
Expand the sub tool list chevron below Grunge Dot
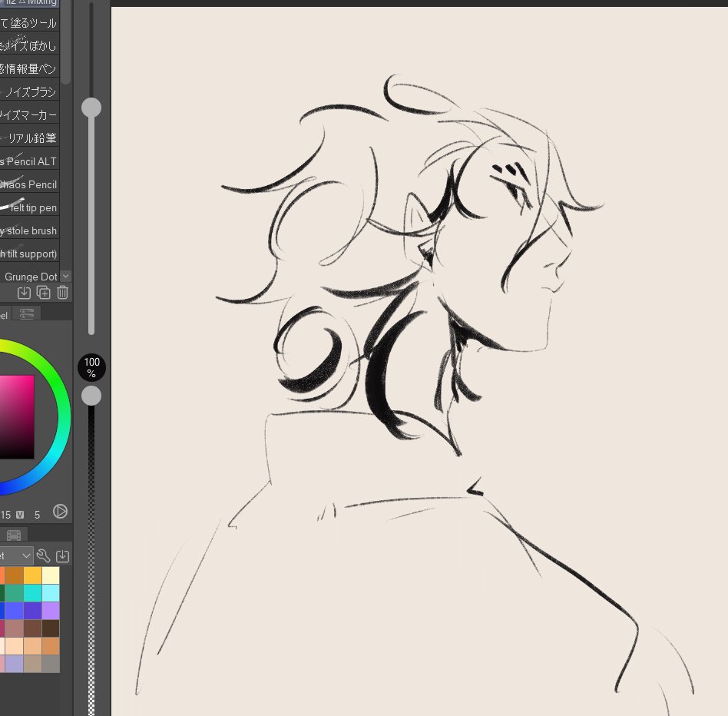66,276
